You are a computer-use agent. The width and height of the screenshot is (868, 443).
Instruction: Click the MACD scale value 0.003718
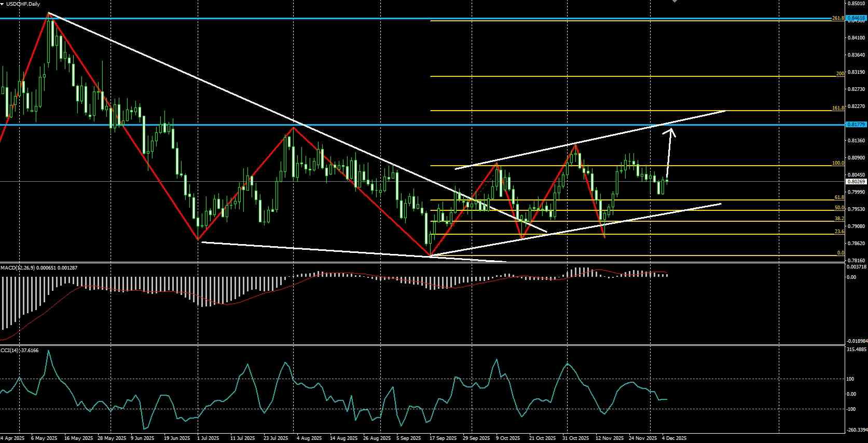[857, 267]
